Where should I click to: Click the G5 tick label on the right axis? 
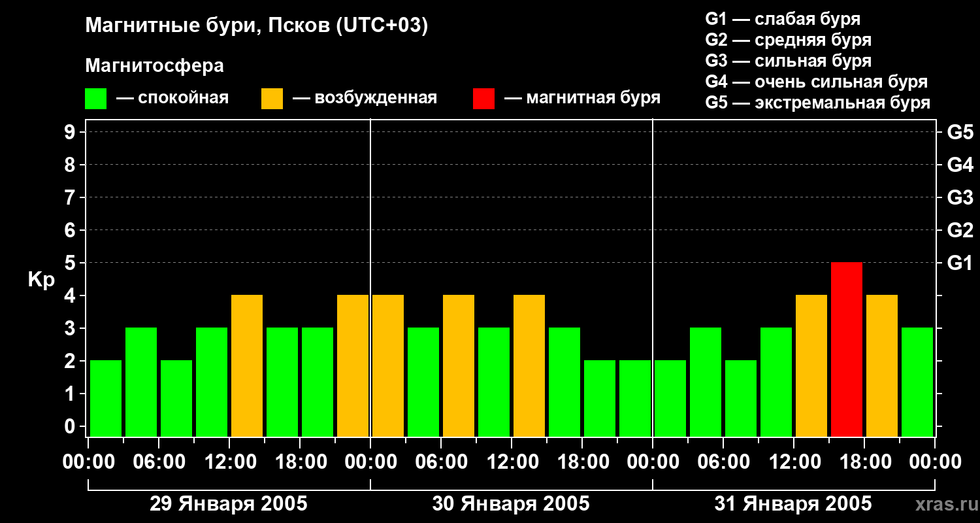point(960,133)
